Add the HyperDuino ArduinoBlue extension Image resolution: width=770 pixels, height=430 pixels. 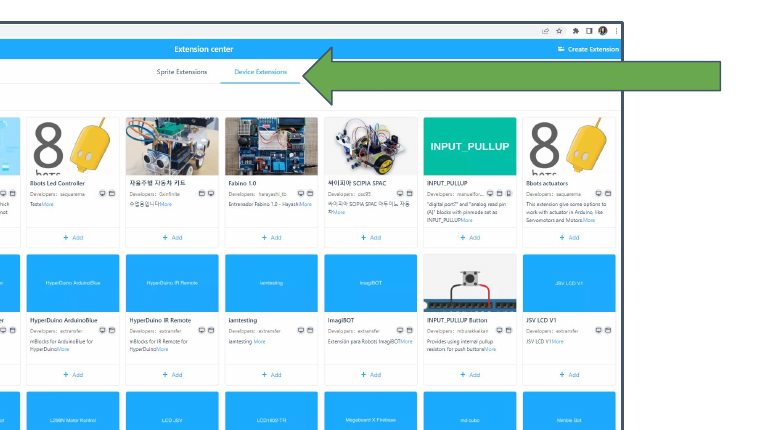click(x=73, y=375)
